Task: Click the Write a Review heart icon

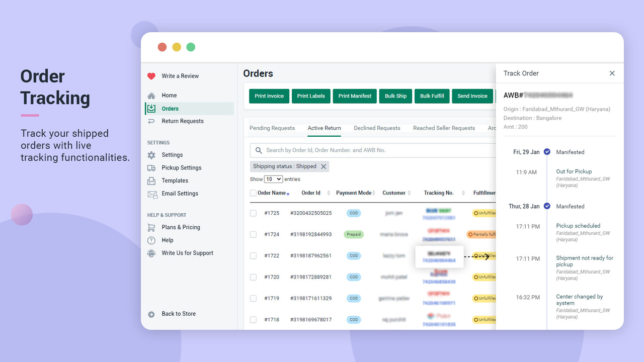Action: [x=151, y=75]
